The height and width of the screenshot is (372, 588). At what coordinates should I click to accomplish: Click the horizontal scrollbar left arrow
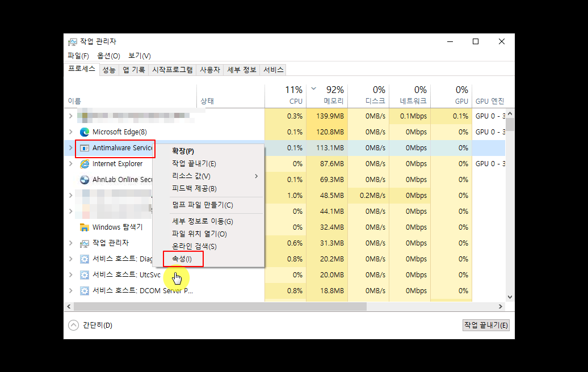[69, 306]
